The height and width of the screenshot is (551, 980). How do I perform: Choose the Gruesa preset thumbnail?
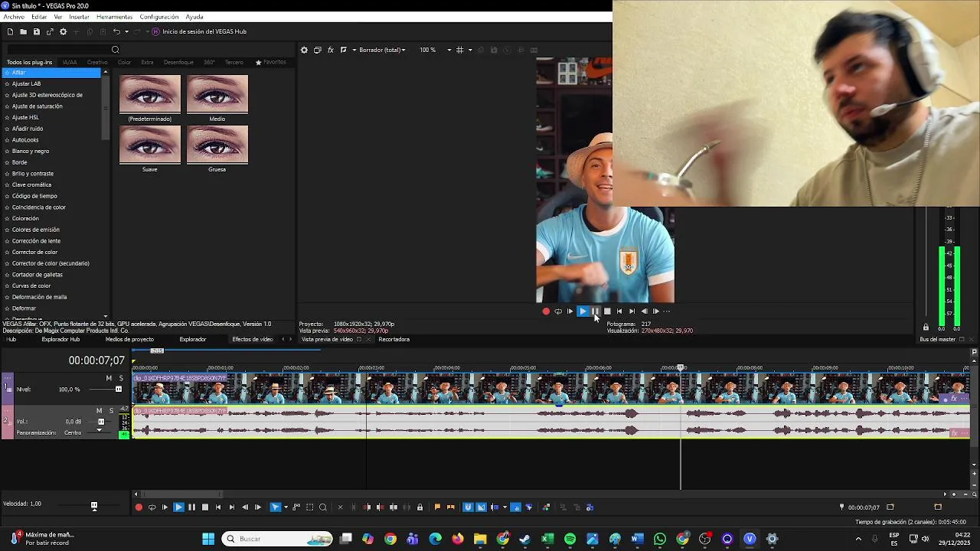(x=217, y=145)
